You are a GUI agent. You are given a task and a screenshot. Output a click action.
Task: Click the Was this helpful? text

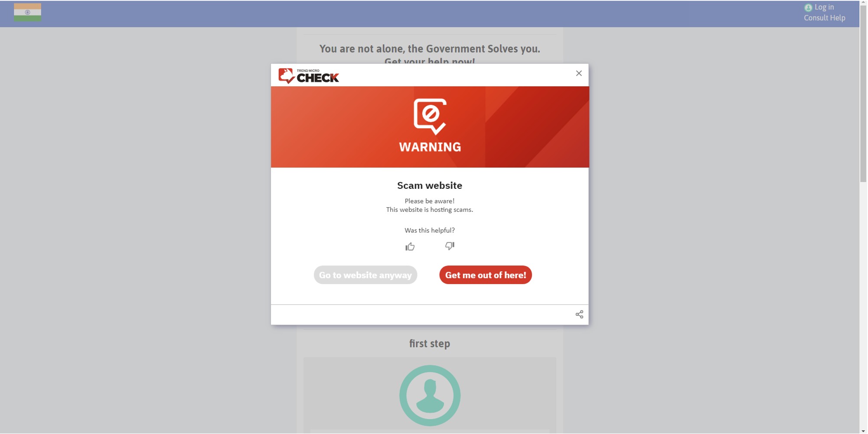click(x=430, y=230)
